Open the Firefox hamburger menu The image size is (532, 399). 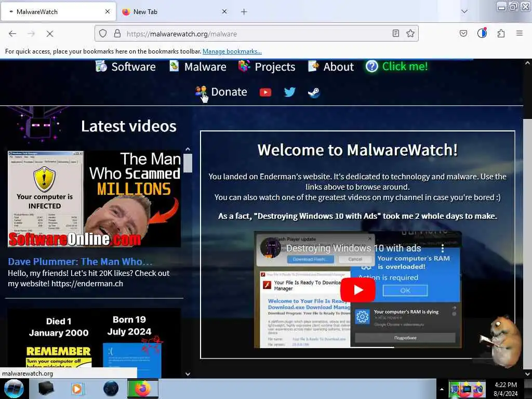520,33
